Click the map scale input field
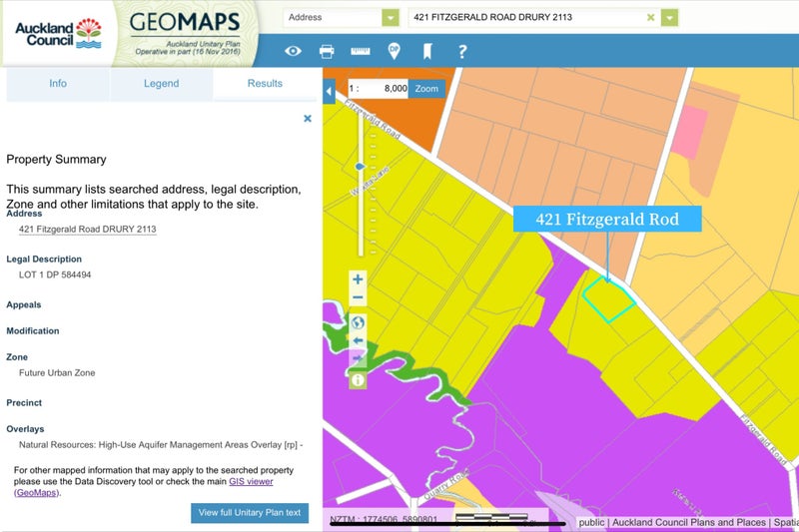799x532 pixels. [x=382, y=89]
